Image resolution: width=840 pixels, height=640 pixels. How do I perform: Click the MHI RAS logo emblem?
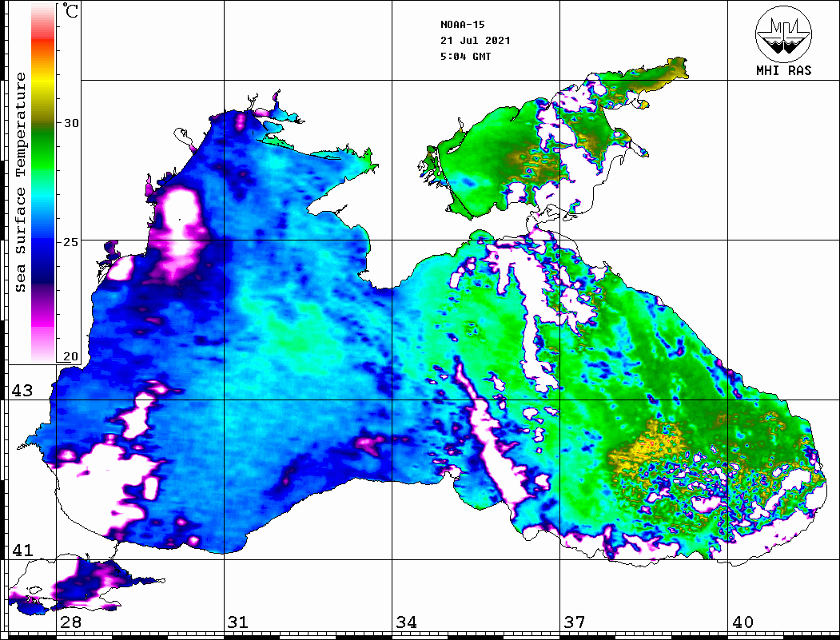pos(783,34)
